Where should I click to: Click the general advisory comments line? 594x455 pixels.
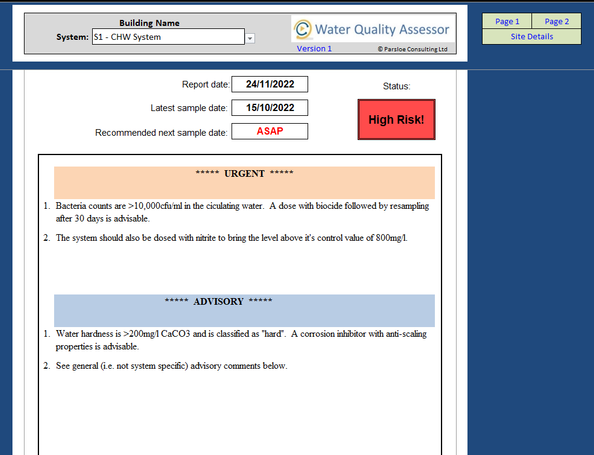point(172,366)
